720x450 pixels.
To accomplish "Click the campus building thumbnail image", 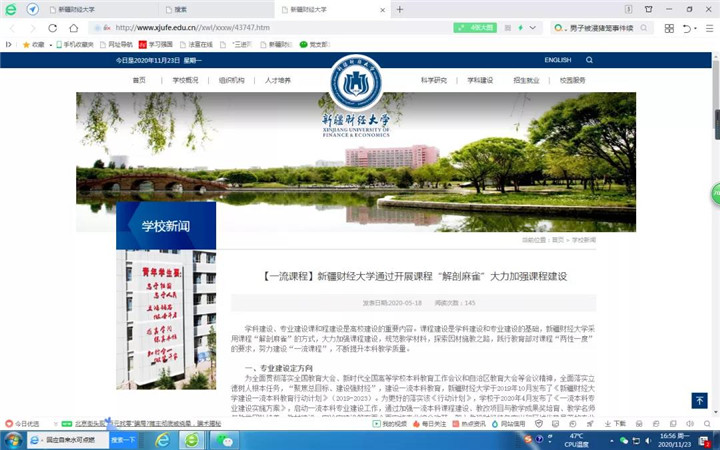I will [165, 318].
